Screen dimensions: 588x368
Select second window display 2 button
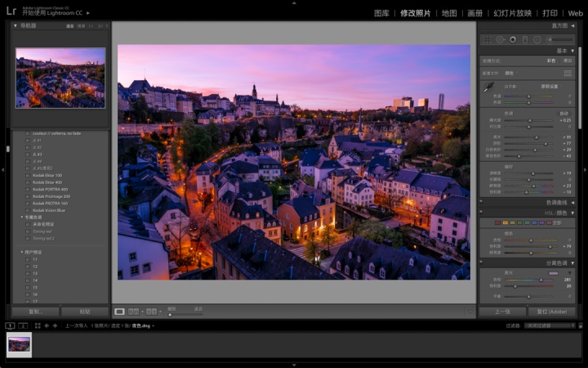[x=23, y=325]
